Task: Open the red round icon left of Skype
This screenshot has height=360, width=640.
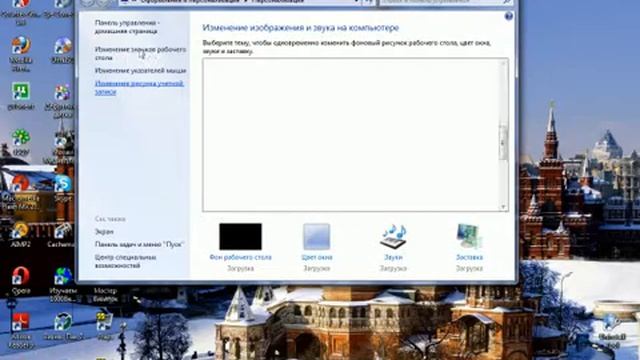Action: [20, 192]
